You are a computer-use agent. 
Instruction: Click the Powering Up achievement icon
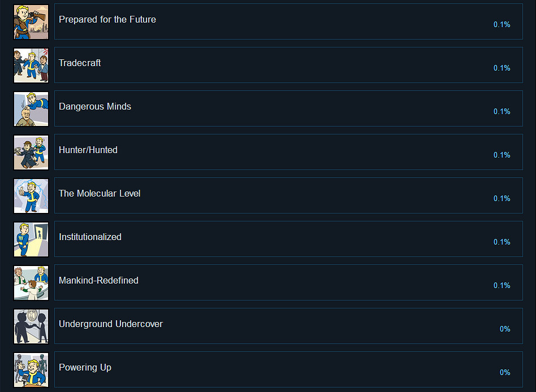(31, 369)
